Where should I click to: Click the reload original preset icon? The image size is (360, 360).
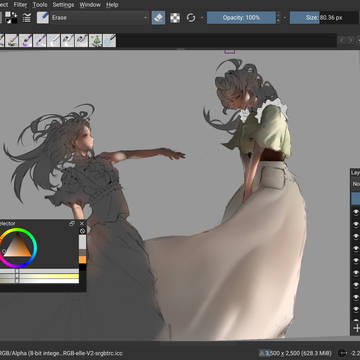(191, 18)
